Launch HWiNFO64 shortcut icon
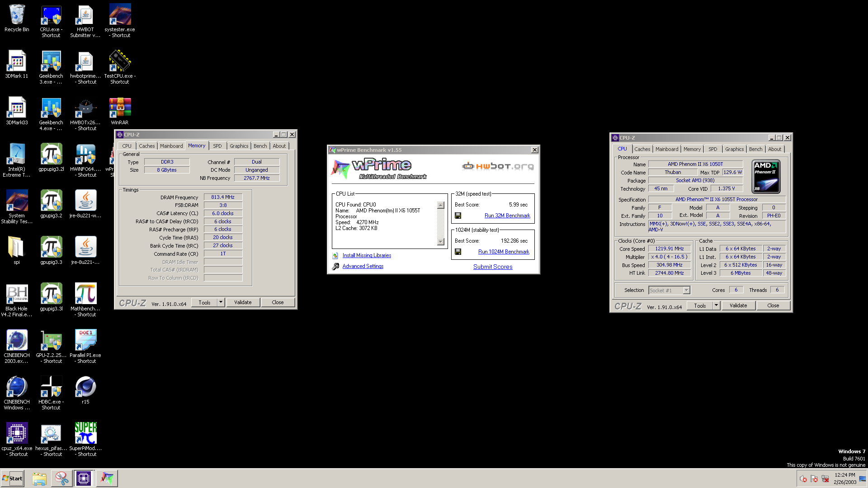The width and height of the screenshot is (868, 488). pyautogui.click(x=85, y=160)
